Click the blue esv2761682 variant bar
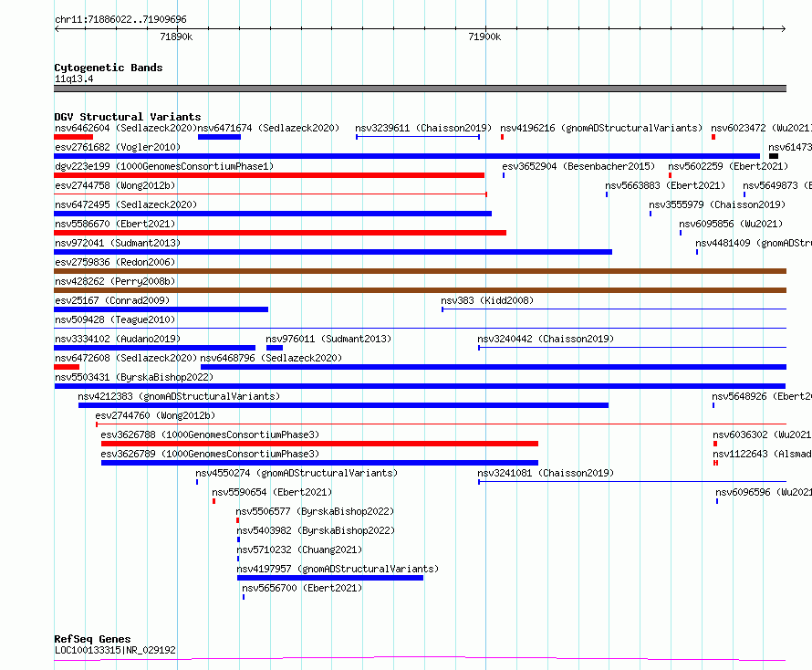Image resolution: width=812 pixels, height=670 pixels. (407, 156)
